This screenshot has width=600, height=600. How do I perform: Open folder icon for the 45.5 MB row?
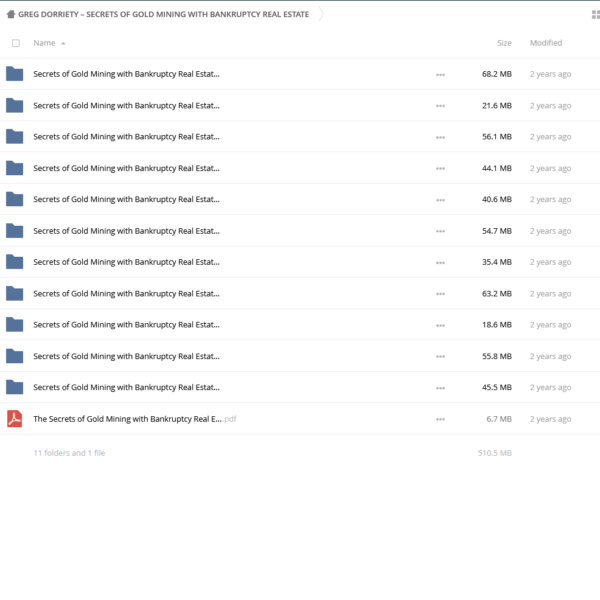15,387
